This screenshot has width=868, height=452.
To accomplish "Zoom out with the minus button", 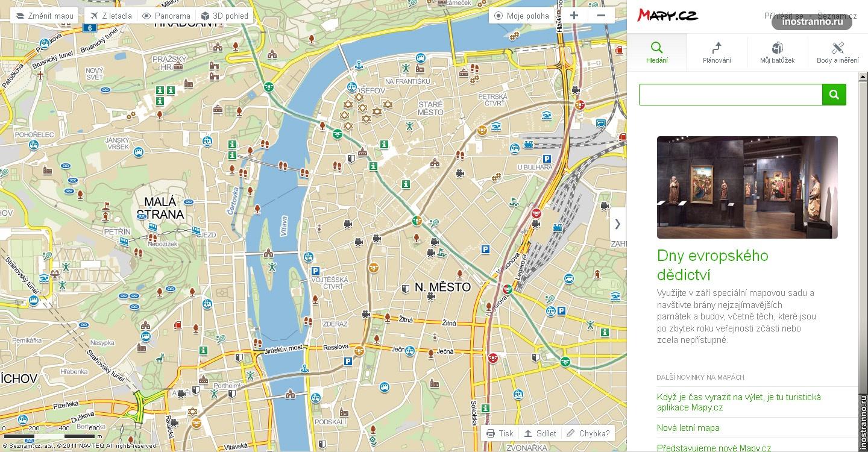I will tap(601, 16).
